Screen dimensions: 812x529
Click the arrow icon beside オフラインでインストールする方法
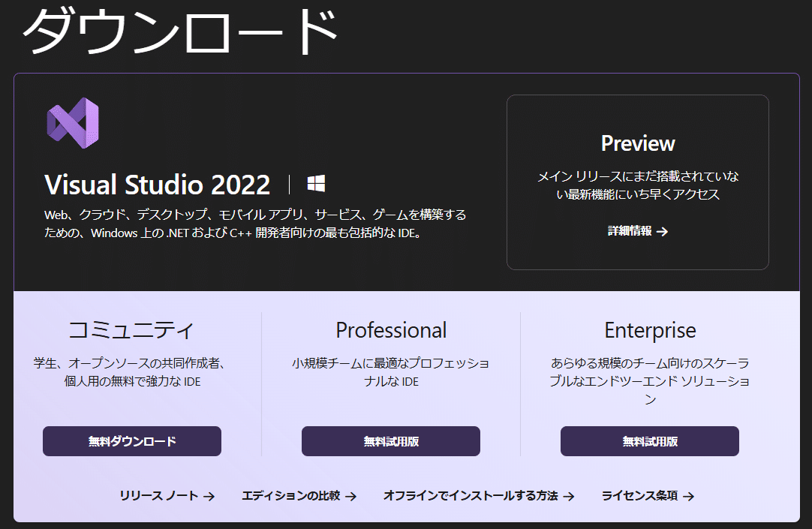(571, 496)
